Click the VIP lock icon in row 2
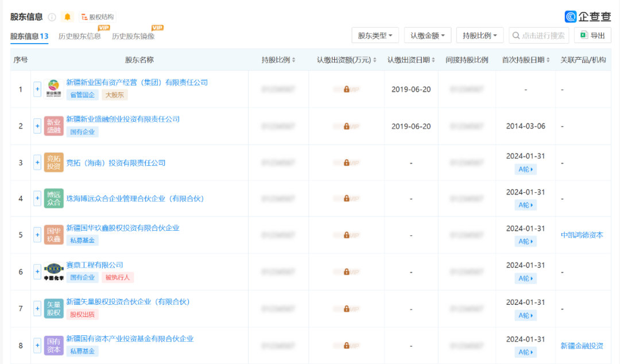The height and width of the screenshot is (364, 620). point(346,126)
